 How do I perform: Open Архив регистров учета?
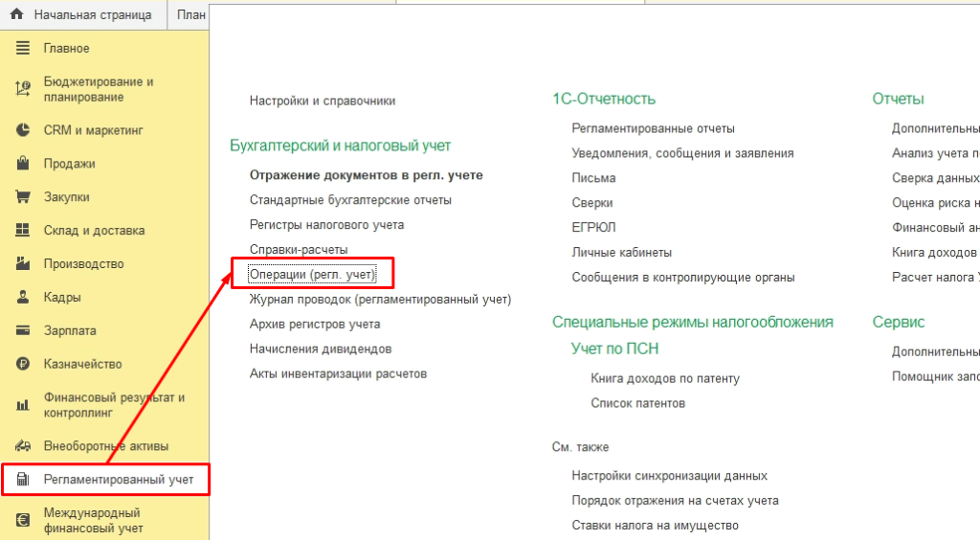tap(315, 324)
